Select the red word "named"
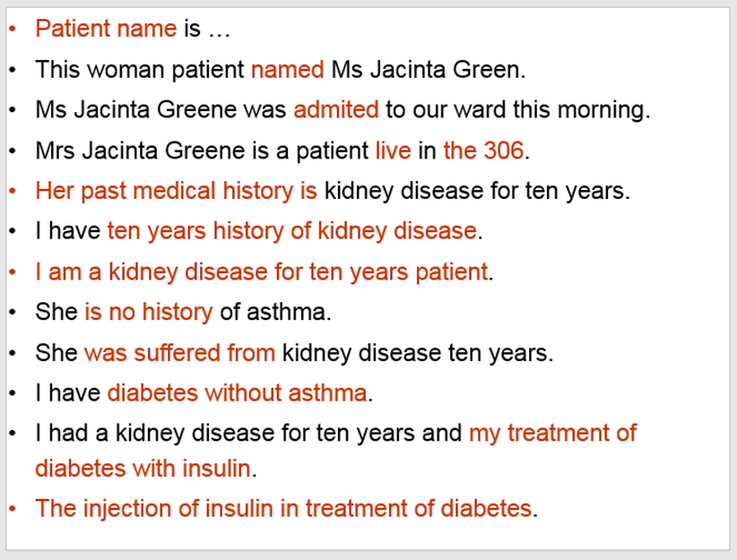737x560 pixels. point(288,70)
